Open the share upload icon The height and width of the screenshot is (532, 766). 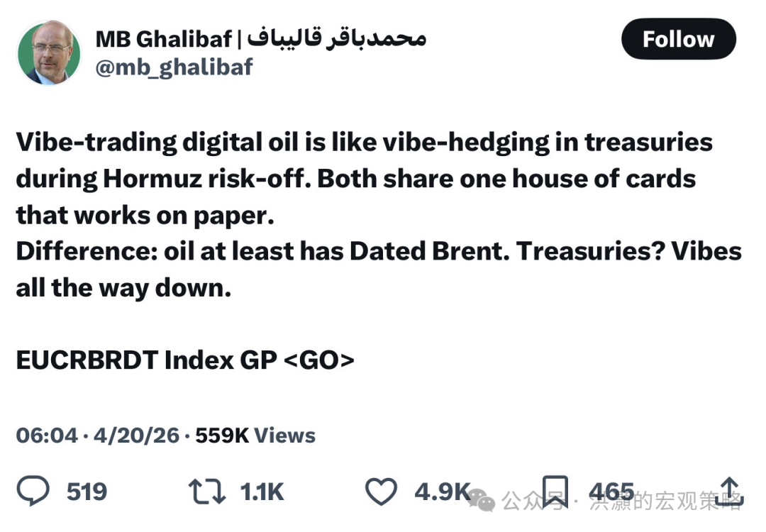click(x=729, y=491)
